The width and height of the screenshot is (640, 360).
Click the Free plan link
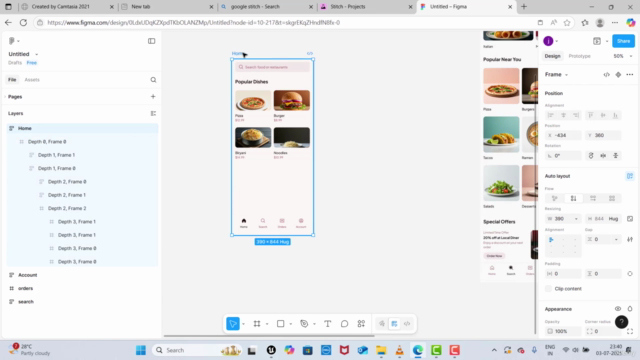pos(31,63)
